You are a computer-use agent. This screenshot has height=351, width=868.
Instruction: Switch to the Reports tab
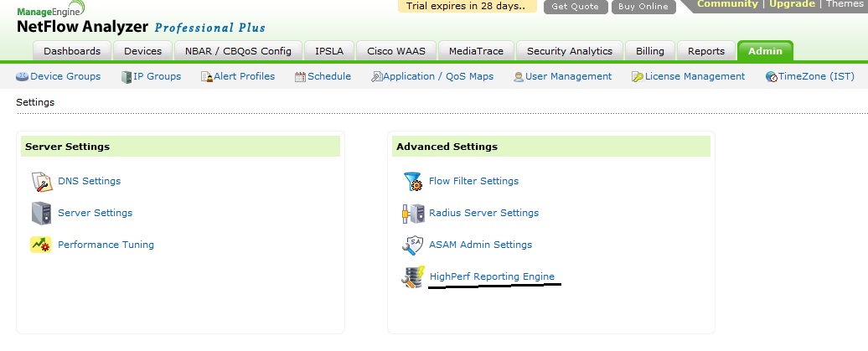tap(705, 51)
